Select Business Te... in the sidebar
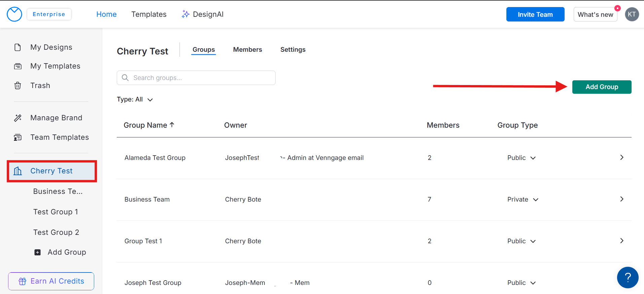The width and height of the screenshot is (644, 294). pyautogui.click(x=58, y=192)
